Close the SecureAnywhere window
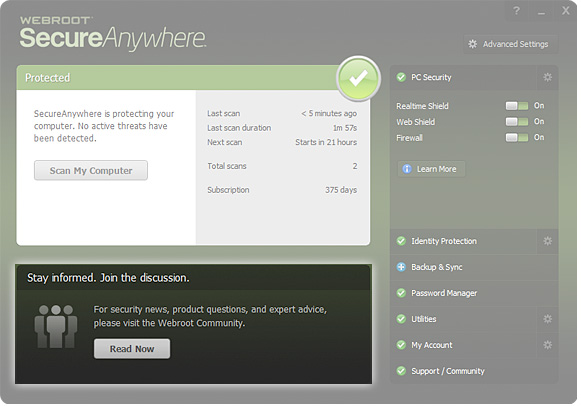Image resolution: width=581 pixels, height=406 pixels. 565,11
